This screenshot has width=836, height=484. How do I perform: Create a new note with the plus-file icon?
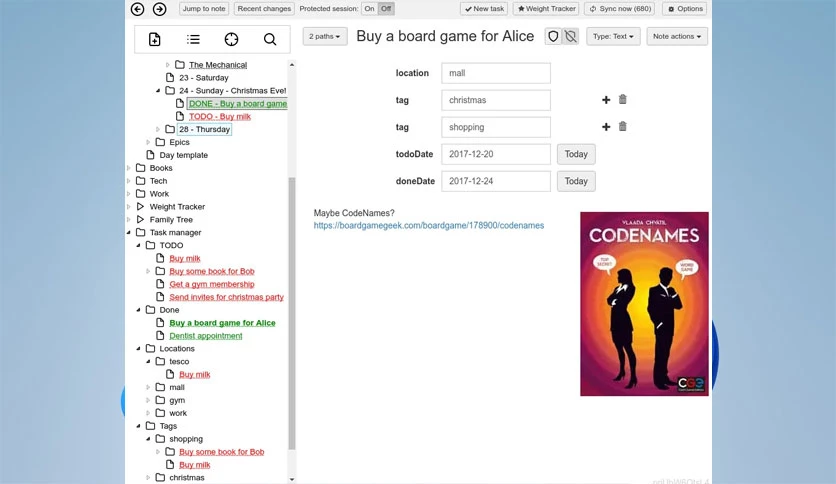click(155, 39)
